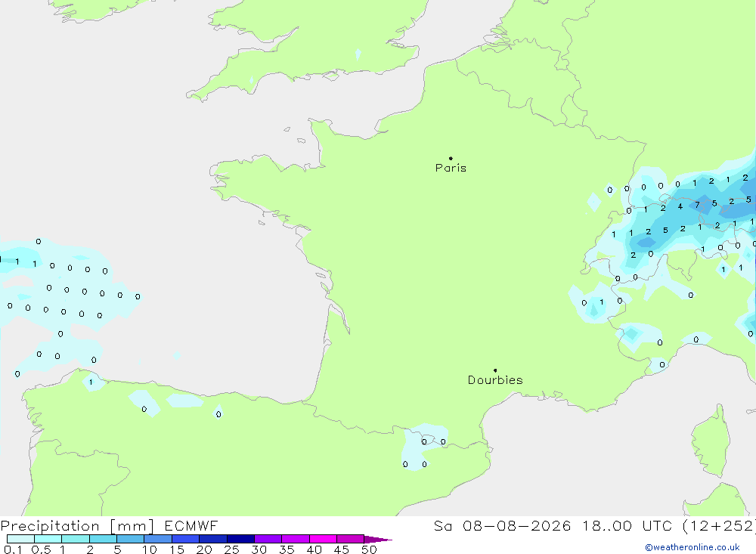Click the black dot marking Paris

click(x=451, y=158)
